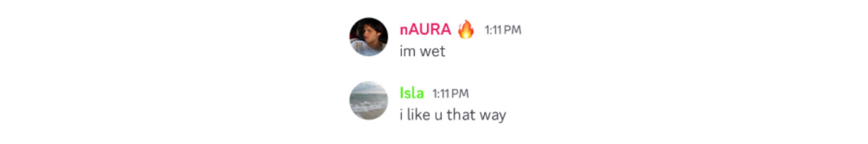Click the leading 'i' of Isla's message

click(x=401, y=114)
